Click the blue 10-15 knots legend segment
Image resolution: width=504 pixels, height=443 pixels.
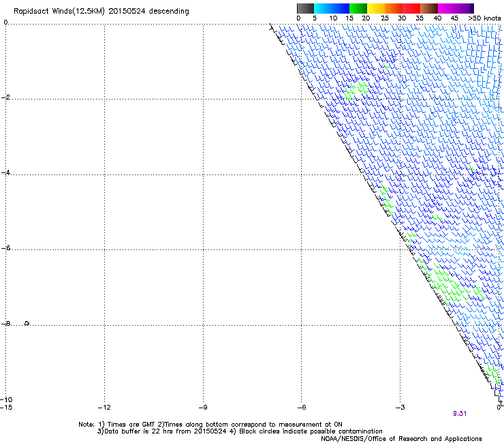(x=341, y=8)
